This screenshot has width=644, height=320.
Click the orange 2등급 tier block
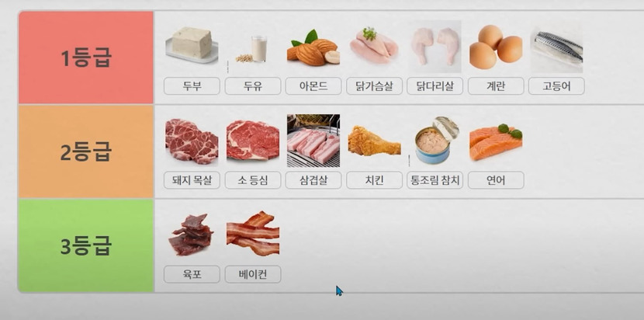[x=86, y=151]
